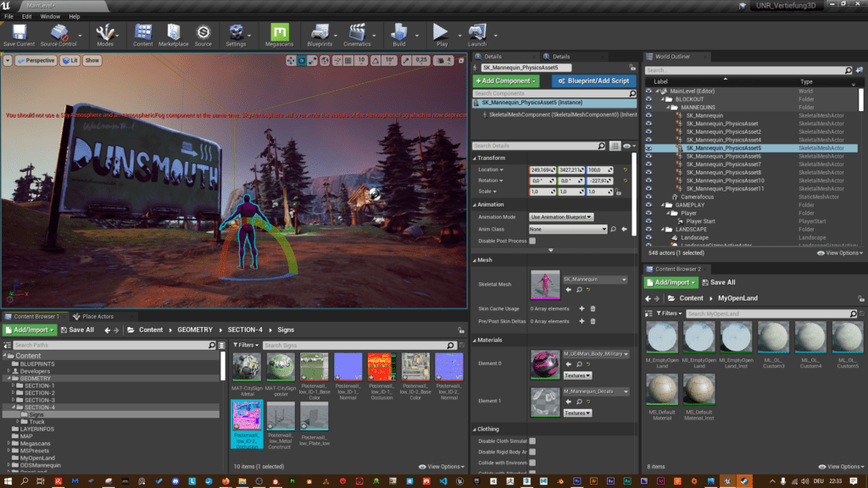868x488 pixels.
Task: Toggle the viewport Lit view mode
Action: (70, 60)
